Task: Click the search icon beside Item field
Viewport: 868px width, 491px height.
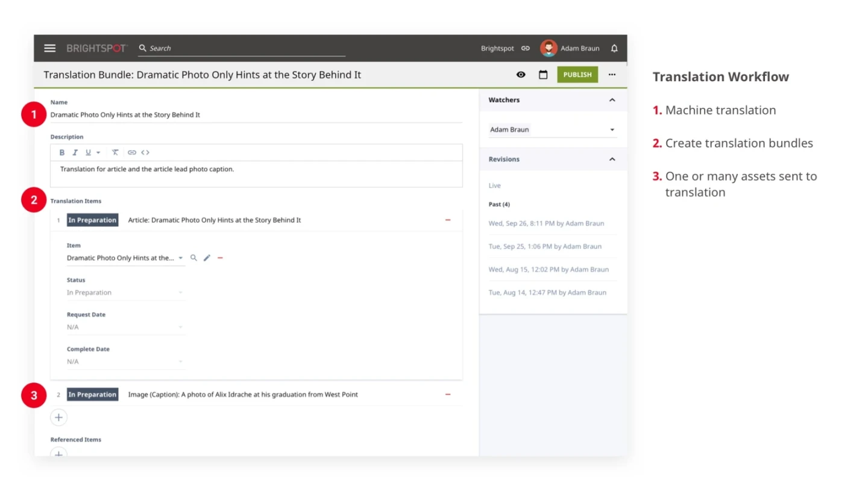Action: pos(193,258)
